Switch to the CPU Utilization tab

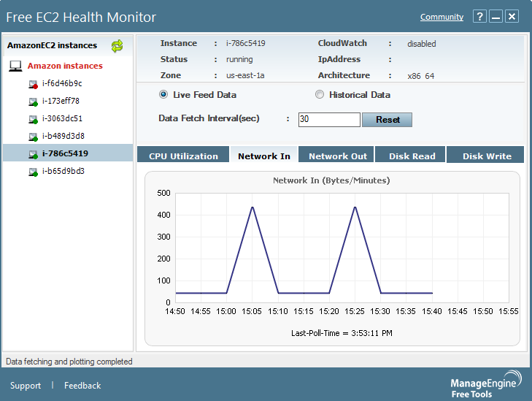pos(183,155)
